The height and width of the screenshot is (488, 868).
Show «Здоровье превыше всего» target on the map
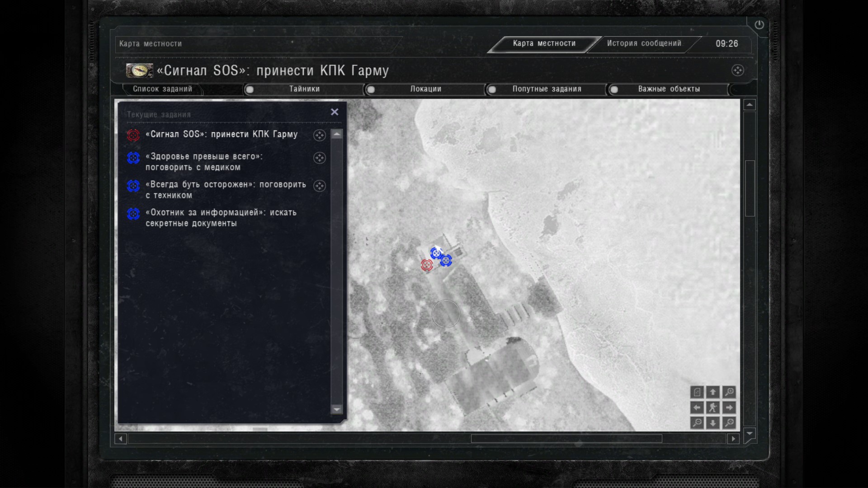(320, 158)
